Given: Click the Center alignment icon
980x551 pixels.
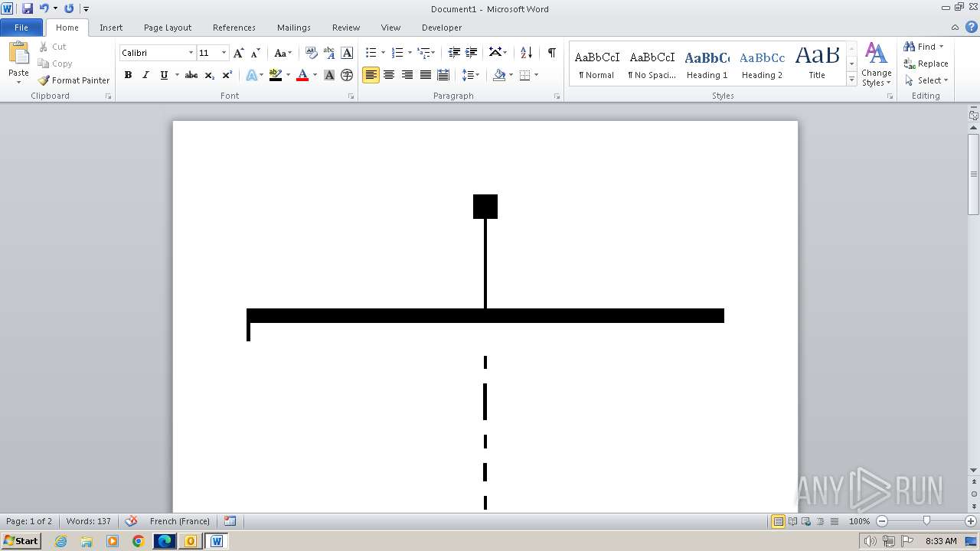Looking at the screenshot, I should tap(389, 75).
